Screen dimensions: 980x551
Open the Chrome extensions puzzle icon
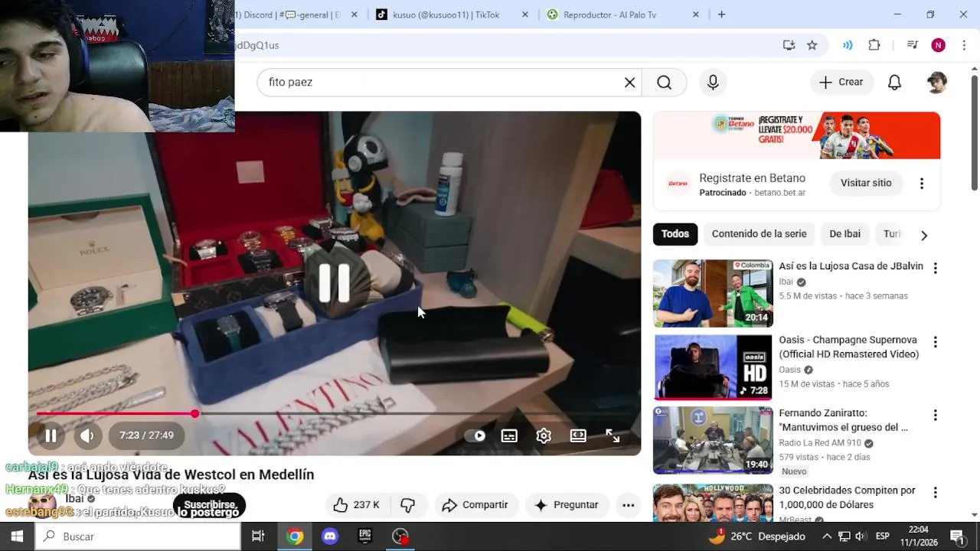point(874,45)
